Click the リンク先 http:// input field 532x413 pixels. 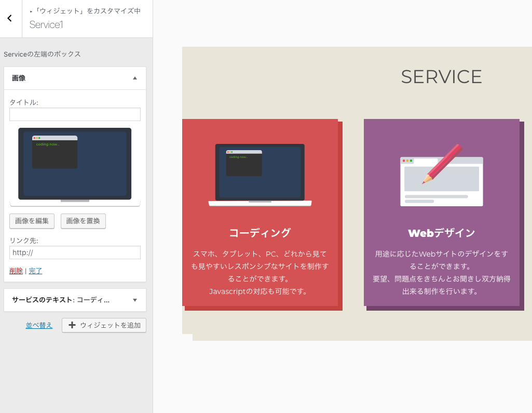point(75,252)
